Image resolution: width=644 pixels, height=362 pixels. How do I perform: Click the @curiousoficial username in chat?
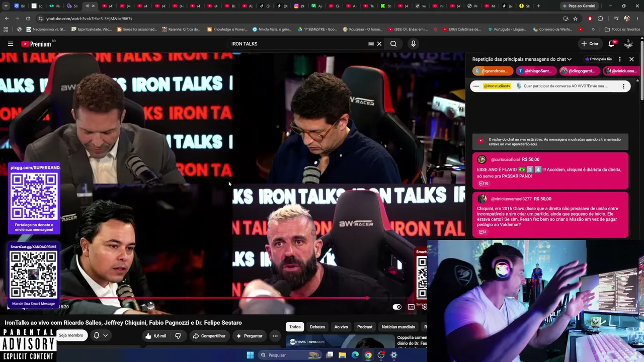pos(505,159)
